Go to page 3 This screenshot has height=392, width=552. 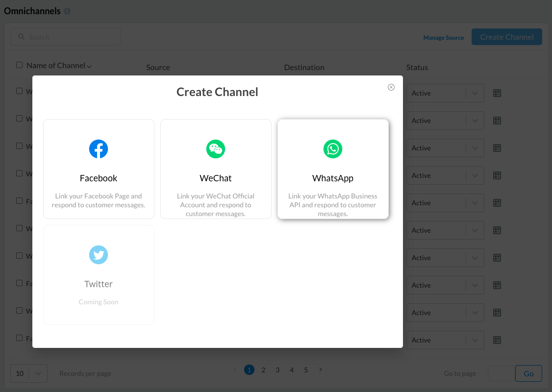click(278, 370)
